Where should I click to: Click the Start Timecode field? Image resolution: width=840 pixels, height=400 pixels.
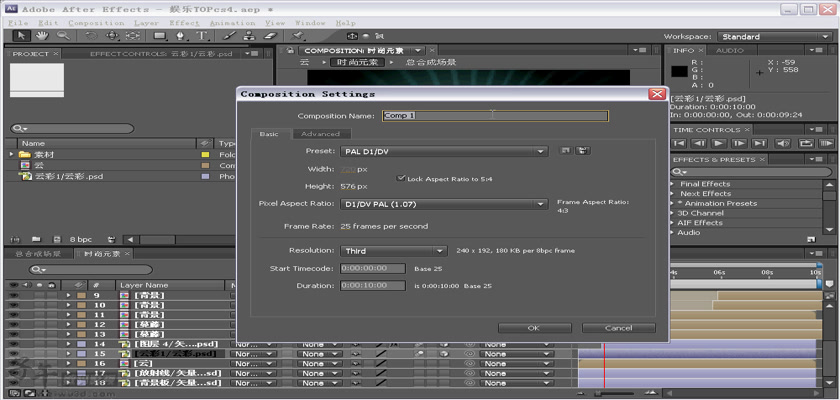coord(372,268)
